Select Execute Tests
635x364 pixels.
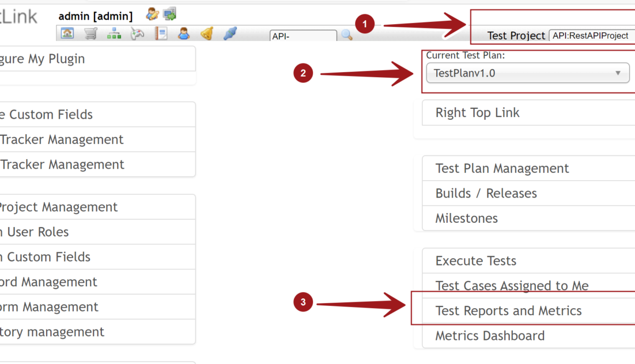(476, 261)
